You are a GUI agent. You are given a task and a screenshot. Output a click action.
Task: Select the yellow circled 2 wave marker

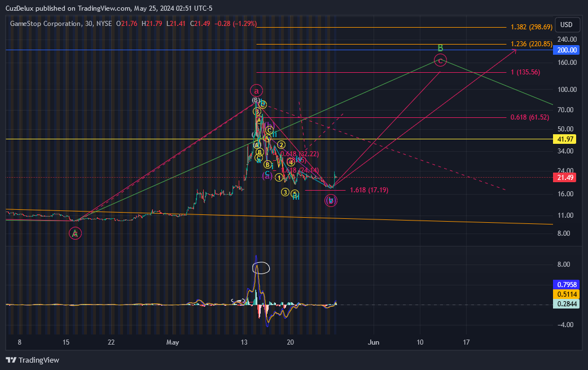click(x=281, y=145)
